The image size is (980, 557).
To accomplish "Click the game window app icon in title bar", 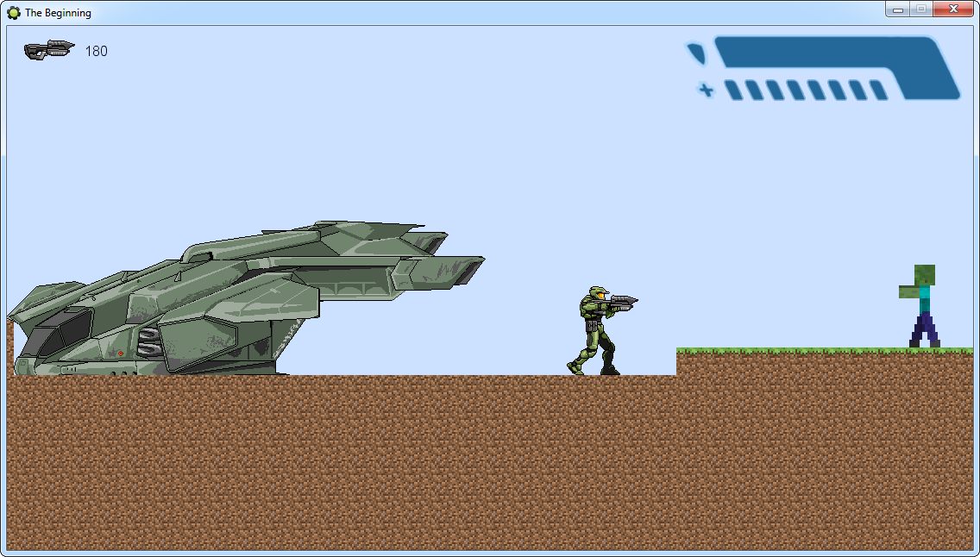I will 14,12.
